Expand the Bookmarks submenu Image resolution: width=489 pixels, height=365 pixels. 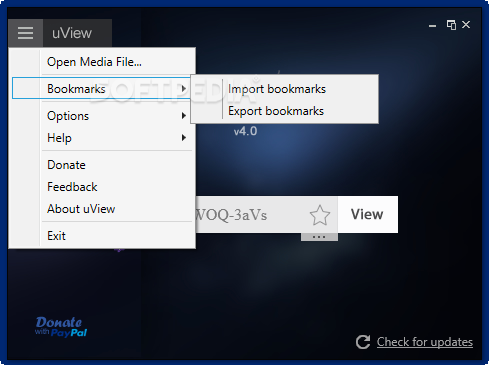click(x=102, y=89)
